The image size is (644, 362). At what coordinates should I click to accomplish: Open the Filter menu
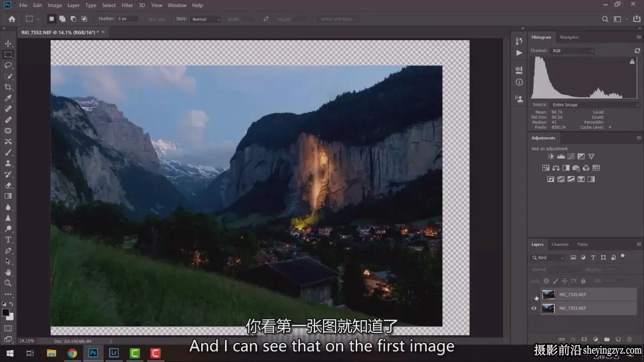(127, 5)
